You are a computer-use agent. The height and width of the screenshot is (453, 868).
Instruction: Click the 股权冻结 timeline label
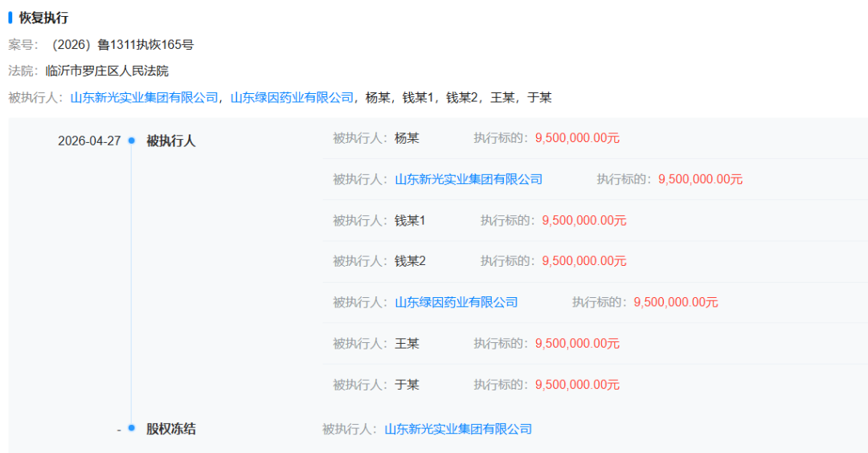170,429
